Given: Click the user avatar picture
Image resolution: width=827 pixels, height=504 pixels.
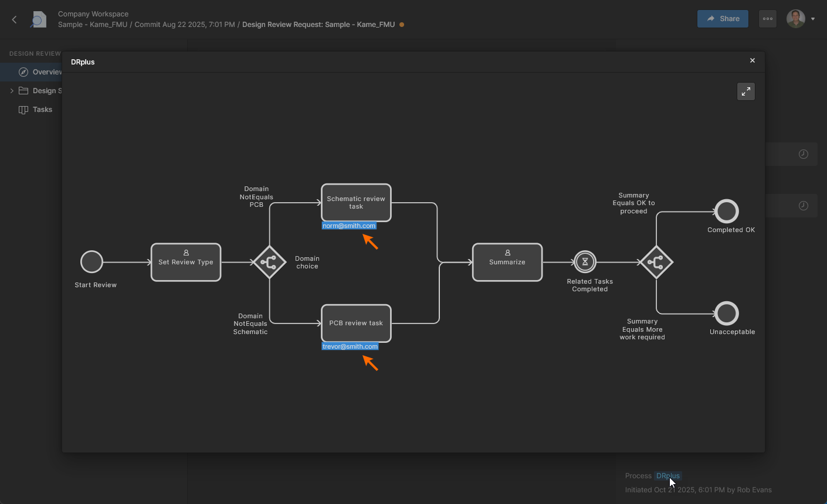Looking at the screenshot, I should (796, 19).
